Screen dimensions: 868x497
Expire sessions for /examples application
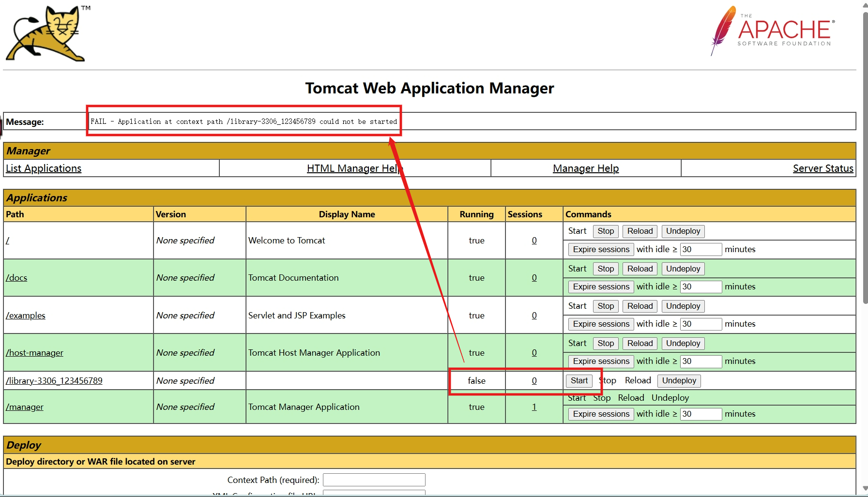pyautogui.click(x=601, y=324)
